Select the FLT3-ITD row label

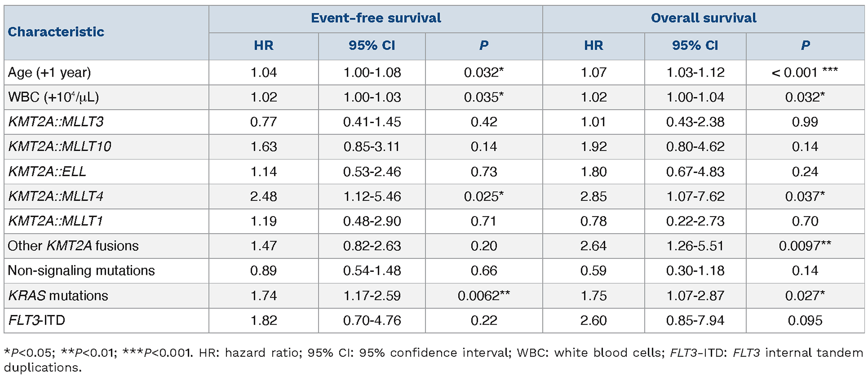click(x=36, y=320)
